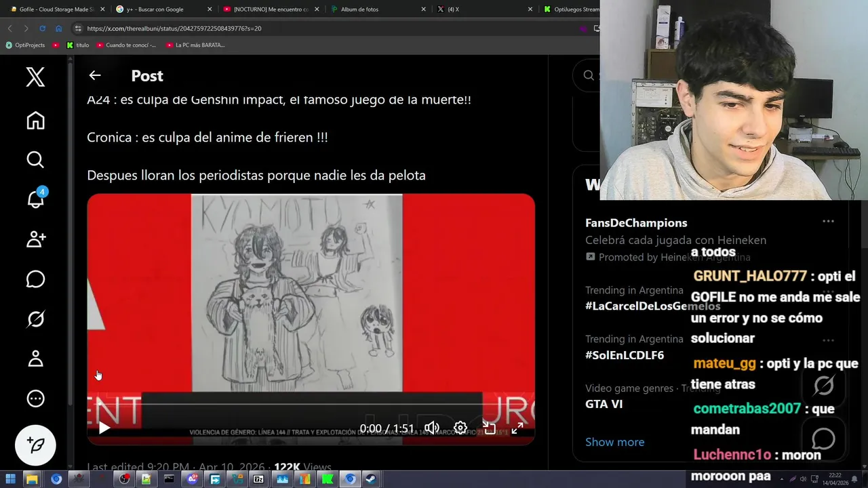The height and width of the screenshot is (488, 868).
Task: Open File Explorer from the taskbar
Action: tap(32, 479)
